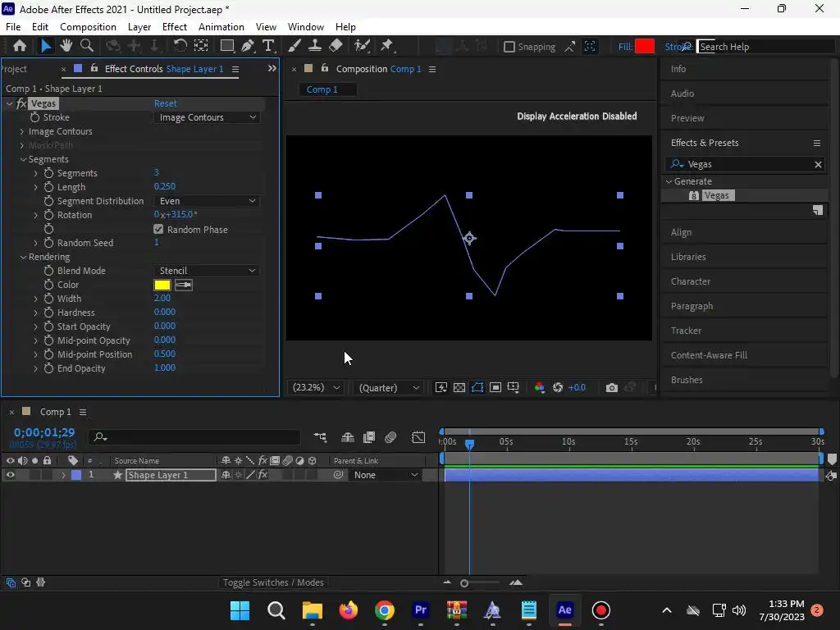Click the timeline zoom slider handle
840x630 pixels.
click(464, 583)
